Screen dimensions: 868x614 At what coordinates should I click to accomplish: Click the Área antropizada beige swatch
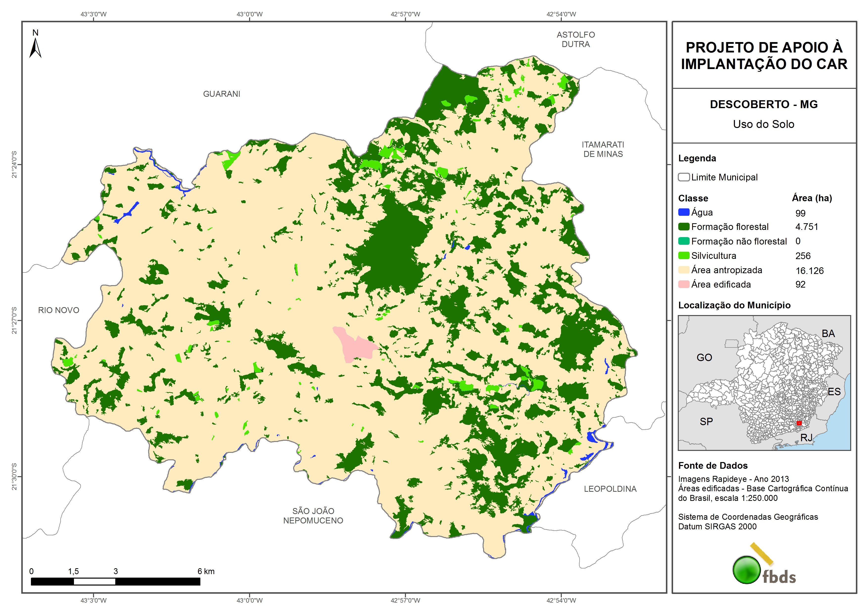[683, 270]
